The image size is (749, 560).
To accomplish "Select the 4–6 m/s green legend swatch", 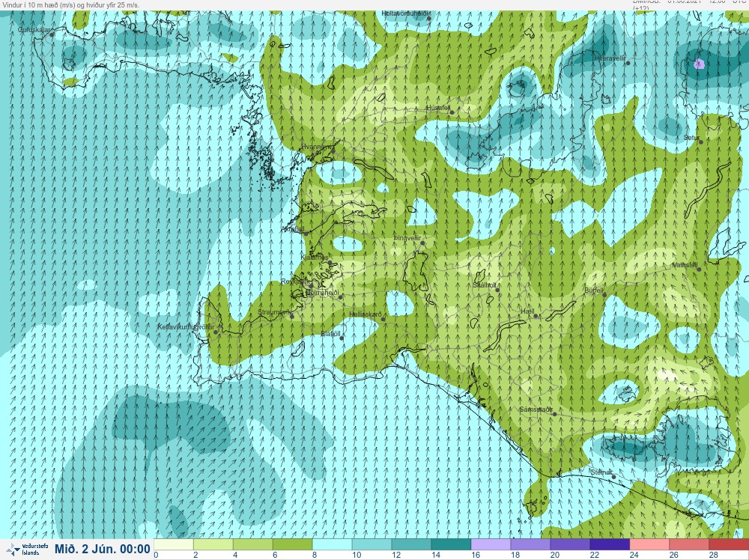I will 252,545.
